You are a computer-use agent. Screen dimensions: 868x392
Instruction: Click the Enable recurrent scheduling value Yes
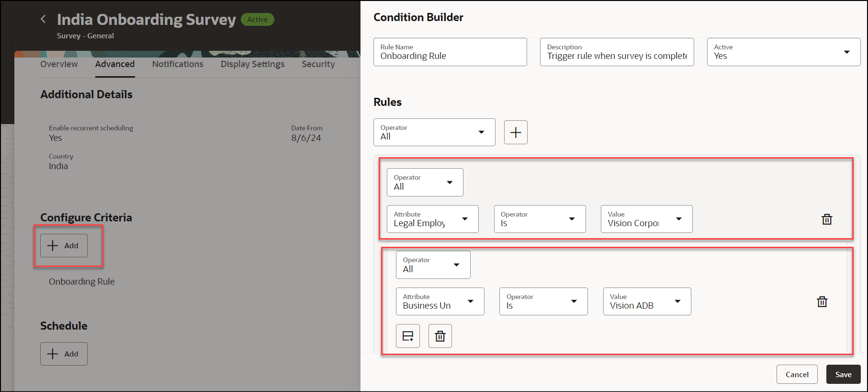point(56,138)
